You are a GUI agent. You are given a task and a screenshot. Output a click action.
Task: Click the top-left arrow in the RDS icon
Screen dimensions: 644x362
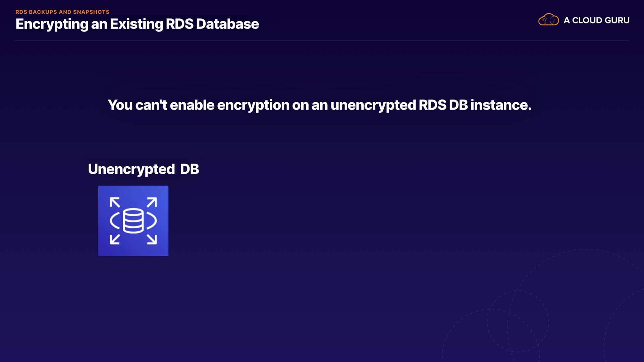[x=115, y=202]
